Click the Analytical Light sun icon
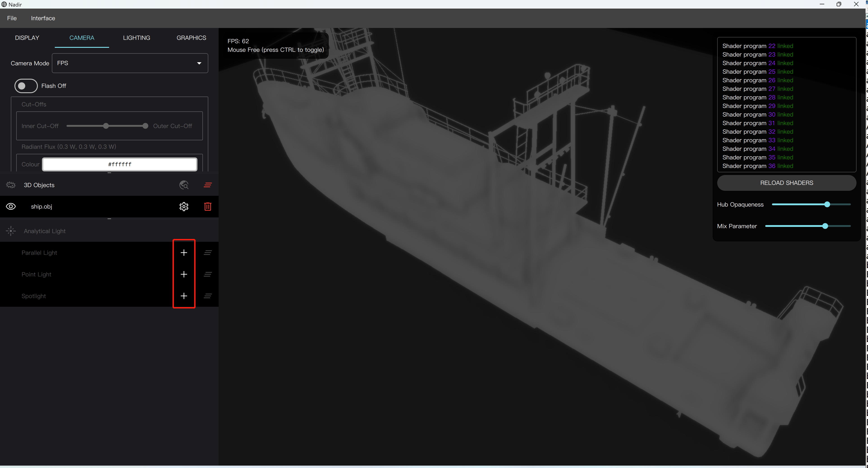The height and width of the screenshot is (468, 868). pos(11,231)
